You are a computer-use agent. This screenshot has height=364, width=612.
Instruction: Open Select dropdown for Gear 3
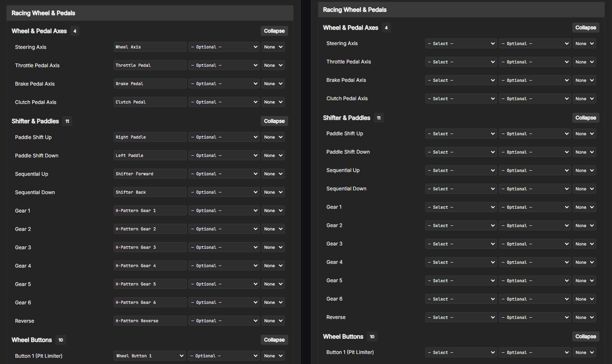[461, 244]
